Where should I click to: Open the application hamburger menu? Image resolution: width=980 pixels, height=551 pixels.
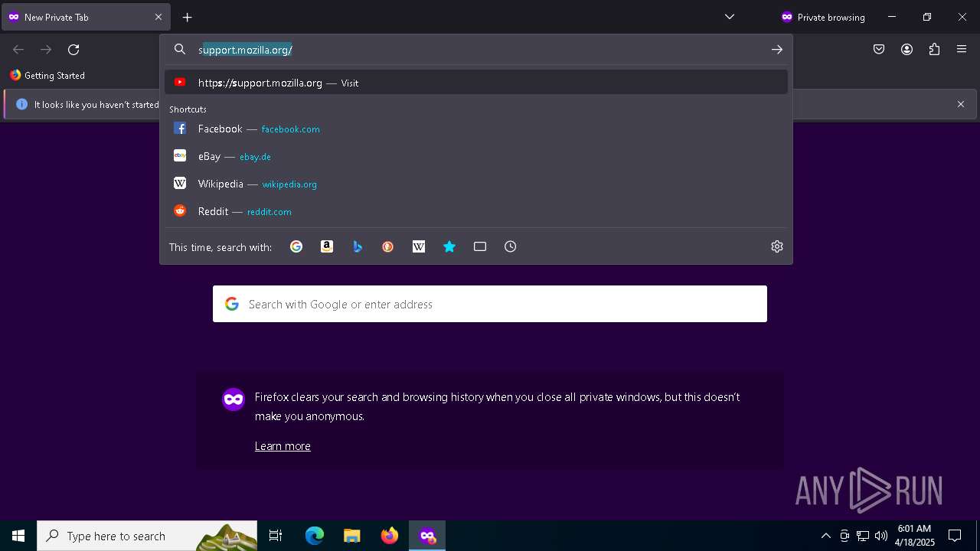(962, 50)
